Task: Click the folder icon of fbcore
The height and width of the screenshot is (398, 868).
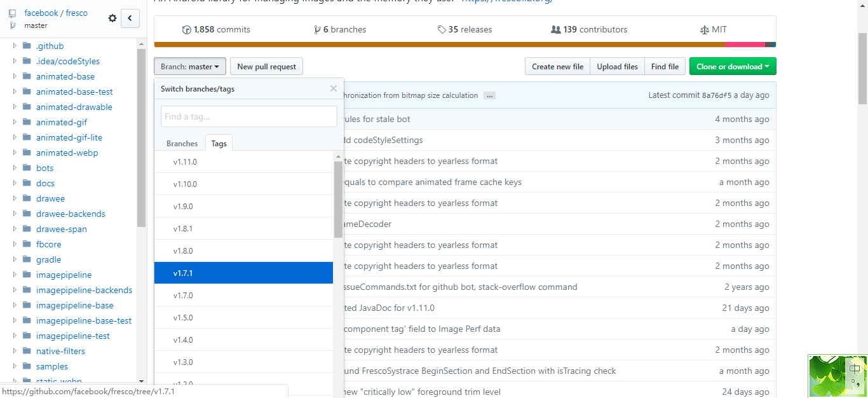Action: pos(27,244)
